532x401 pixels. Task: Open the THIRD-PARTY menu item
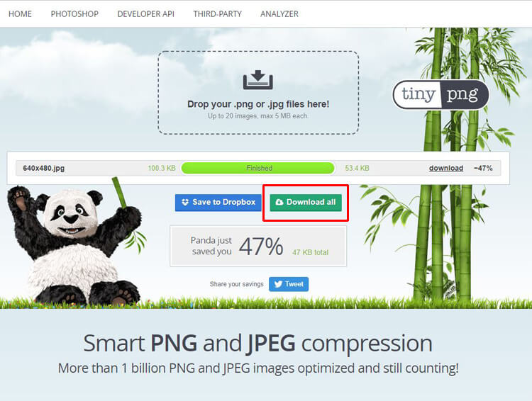(x=218, y=14)
